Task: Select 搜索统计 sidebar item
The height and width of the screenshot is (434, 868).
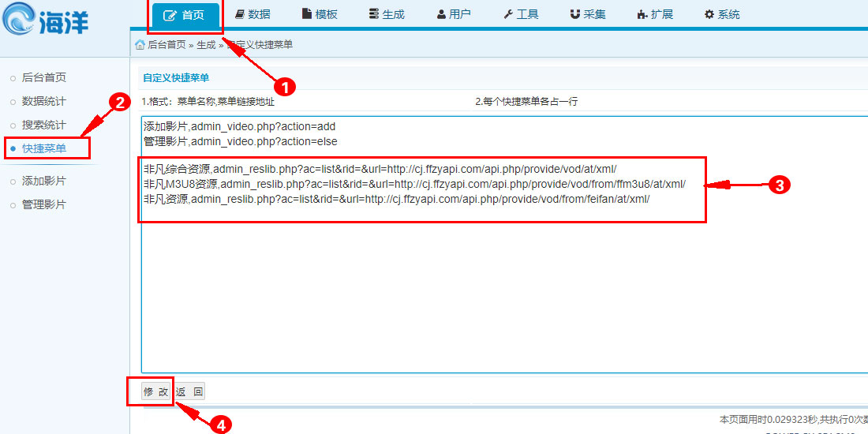Action: [x=44, y=125]
